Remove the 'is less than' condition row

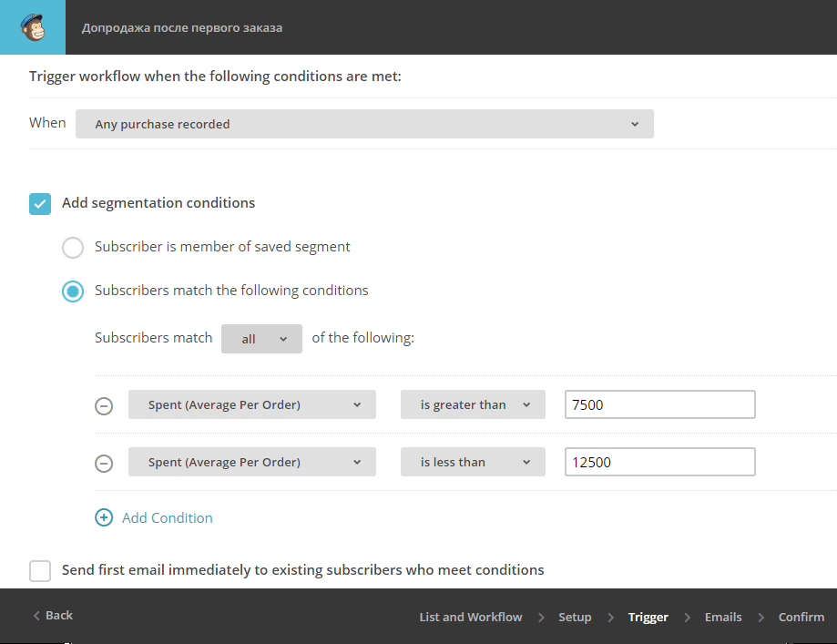[x=104, y=463]
